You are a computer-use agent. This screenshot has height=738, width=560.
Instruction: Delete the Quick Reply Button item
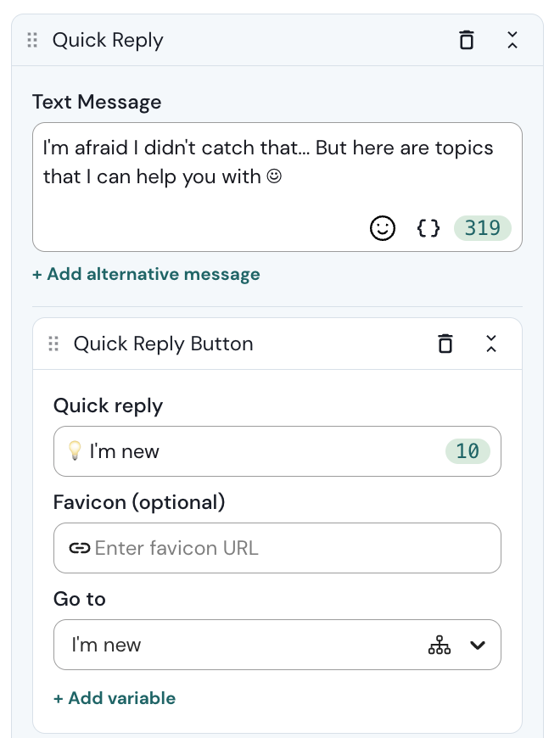click(x=445, y=344)
